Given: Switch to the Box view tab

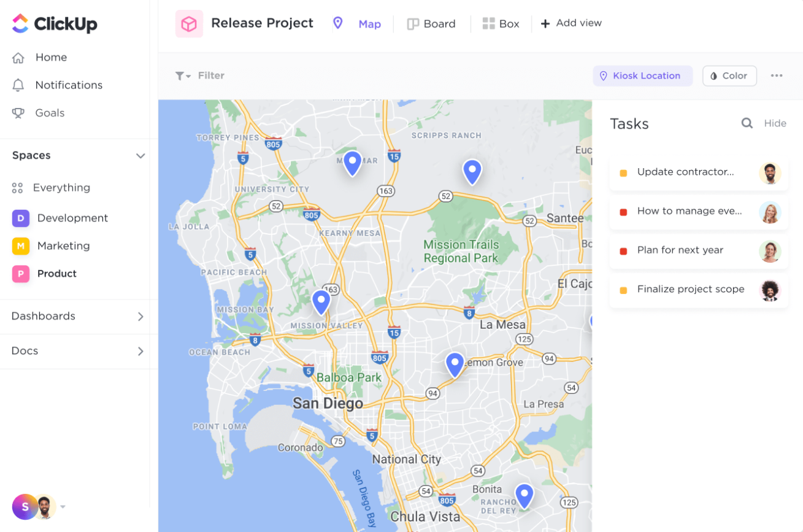Looking at the screenshot, I should pyautogui.click(x=501, y=24).
